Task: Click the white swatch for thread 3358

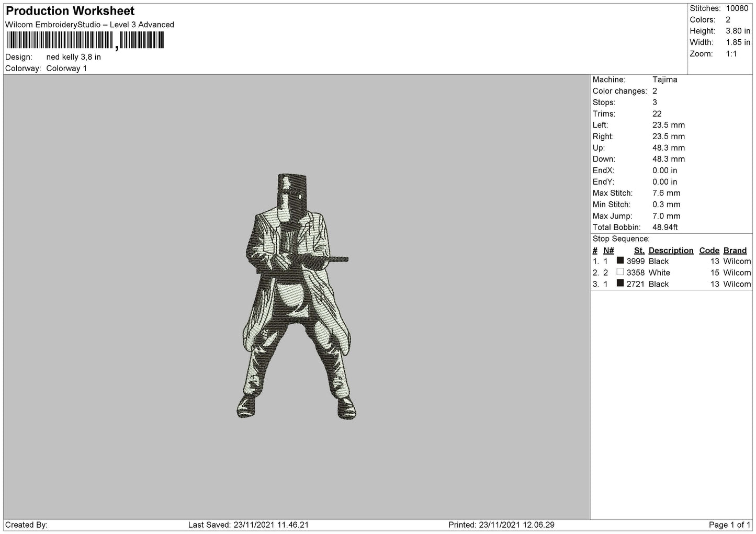Action: pyautogui.click(x=620, y=272)
